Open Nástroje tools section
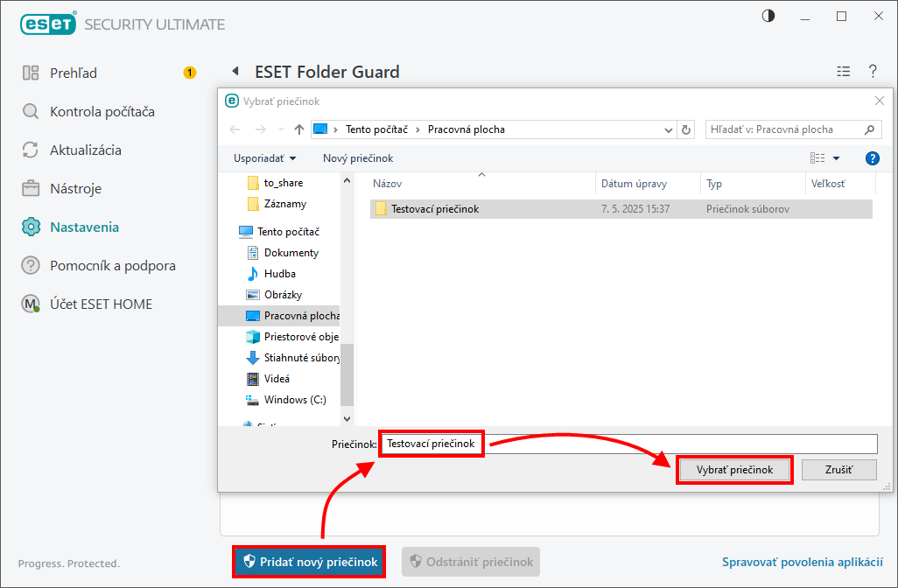The image size is (898, 588). point(61,188)
